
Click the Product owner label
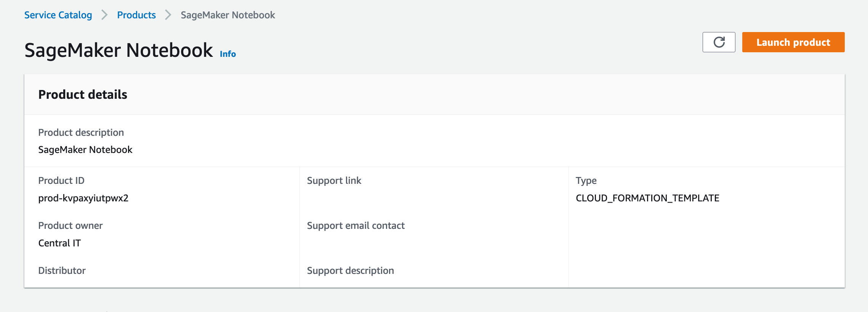pos(70,225)
